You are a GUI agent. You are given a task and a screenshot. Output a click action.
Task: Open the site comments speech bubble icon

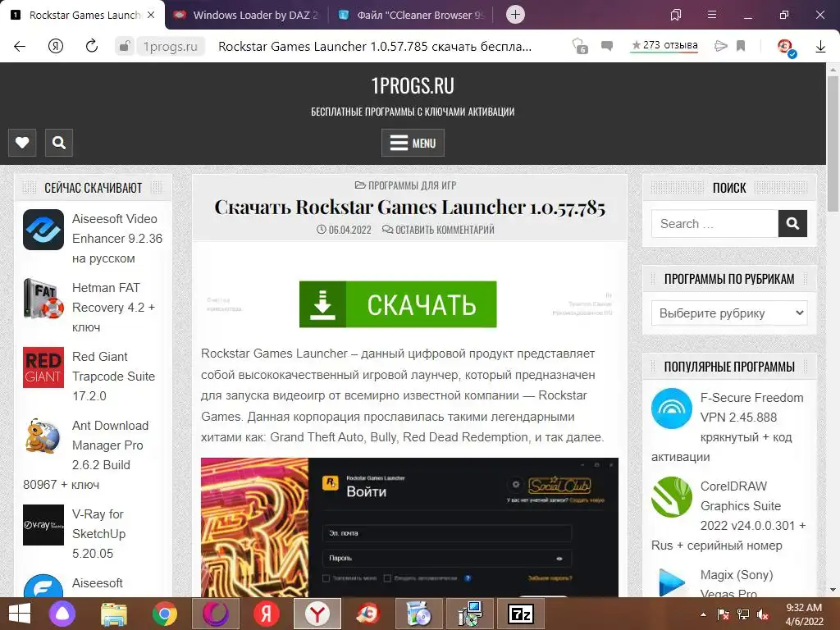tap(607, 46)
